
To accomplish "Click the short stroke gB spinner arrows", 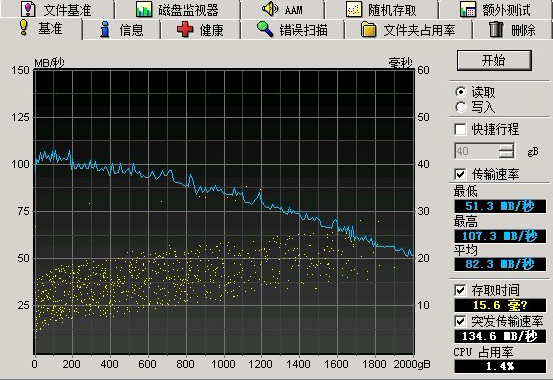I will pyautogui.click(x=506, y=151).
